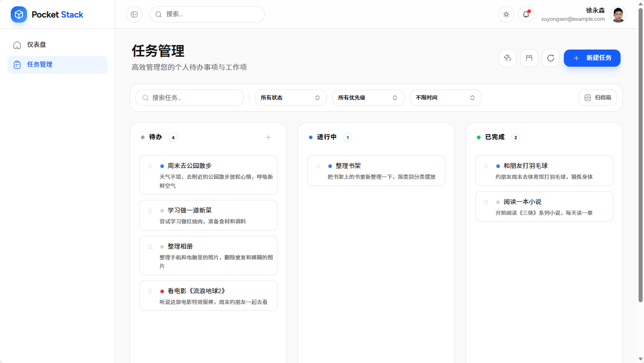The width and height of the screenshot is (644, 363).
Task: Select 任务管理 in the sidebar
Action: [40, 64]
